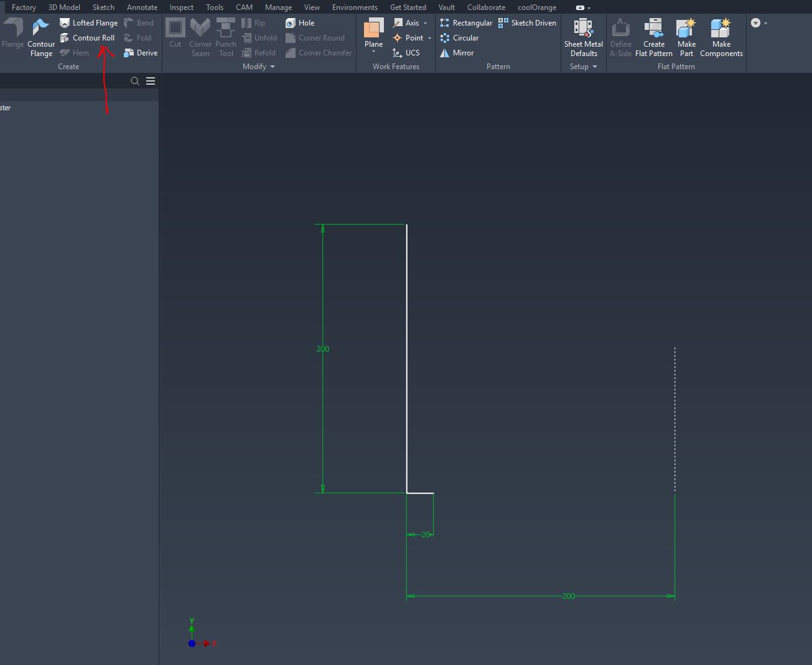Select the dashed centerline on right

[675, 420]
